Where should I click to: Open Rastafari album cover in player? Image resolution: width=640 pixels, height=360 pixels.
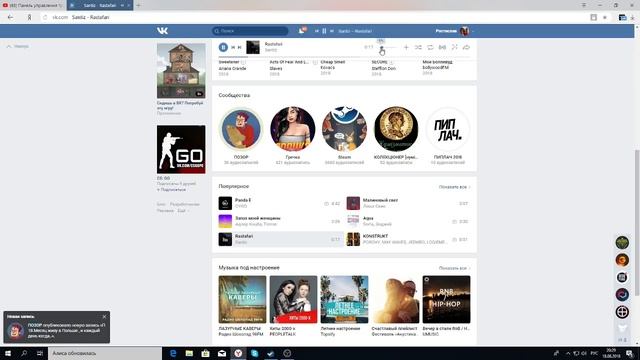[253, 47]
